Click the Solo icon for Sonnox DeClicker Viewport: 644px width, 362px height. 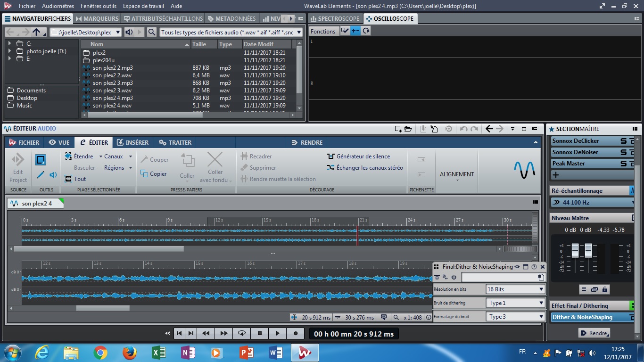pyautogui.click(x=624, y=141)
